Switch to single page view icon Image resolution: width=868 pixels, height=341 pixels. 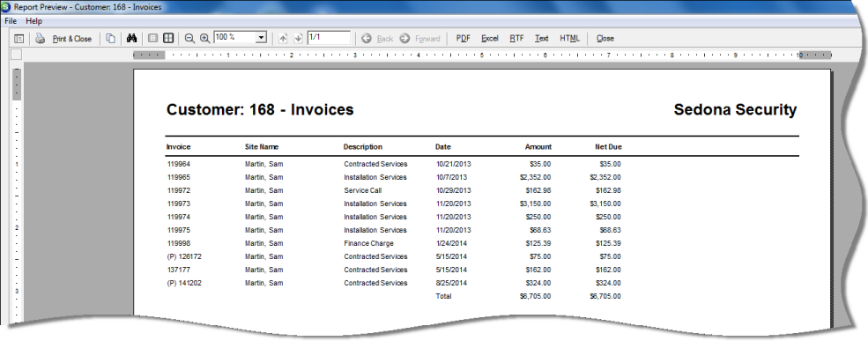tap(153, 39)
